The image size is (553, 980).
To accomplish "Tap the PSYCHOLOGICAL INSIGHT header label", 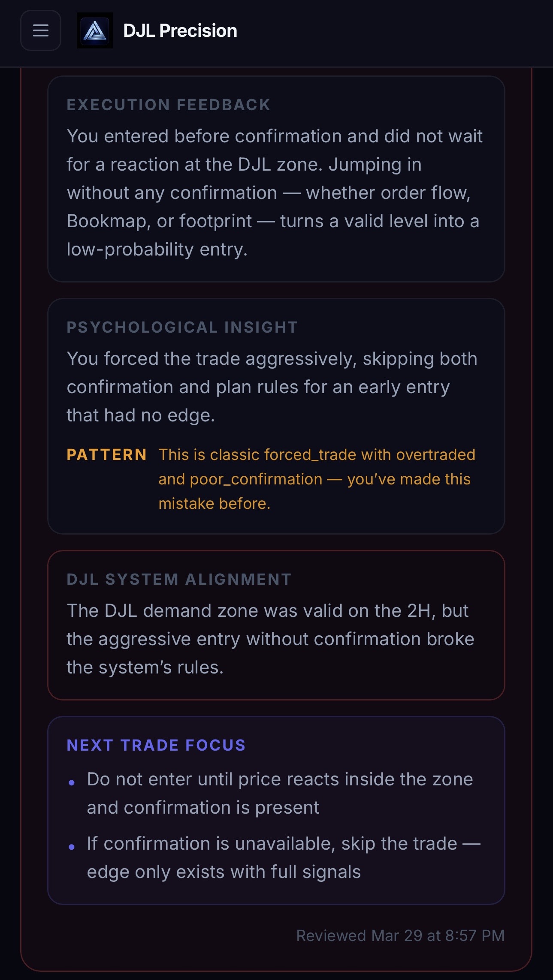I will point(181,327).
